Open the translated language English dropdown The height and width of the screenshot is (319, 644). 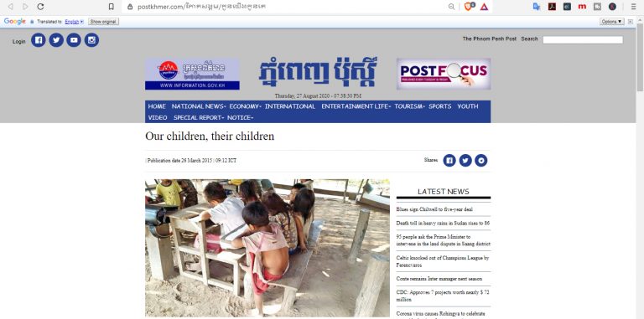74,22
